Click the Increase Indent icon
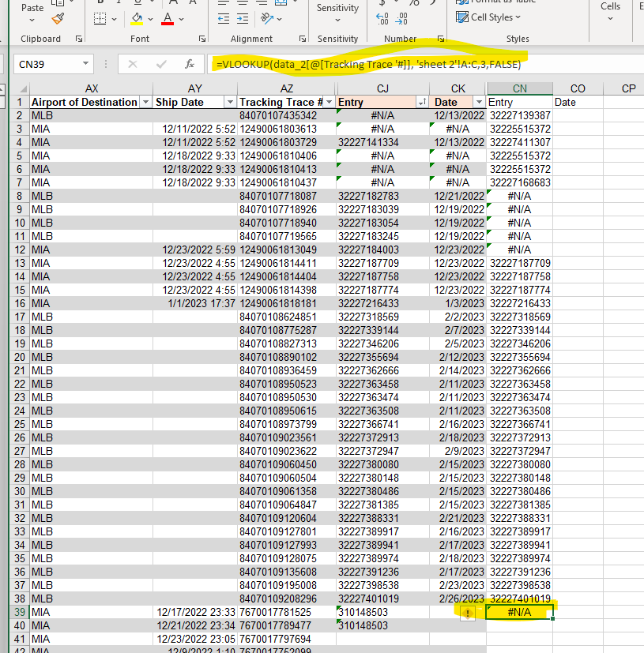Image resolution: width=644 pixels, height=653 pixels. pos(243,18)
